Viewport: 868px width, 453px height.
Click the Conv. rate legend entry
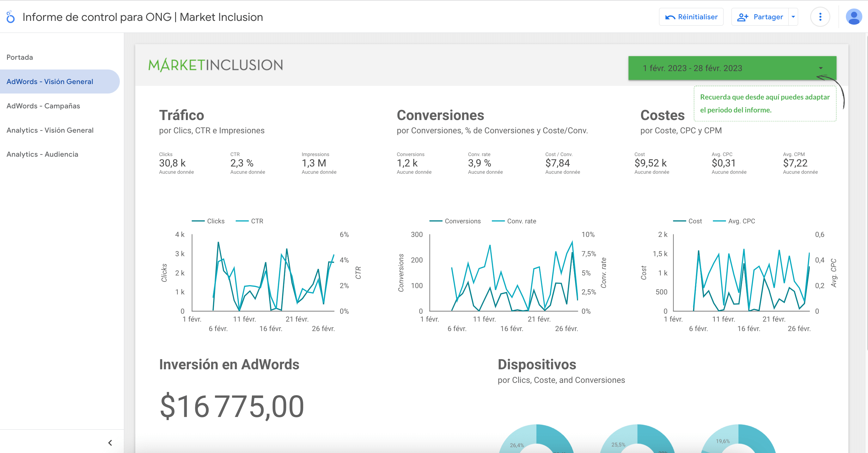514,221
